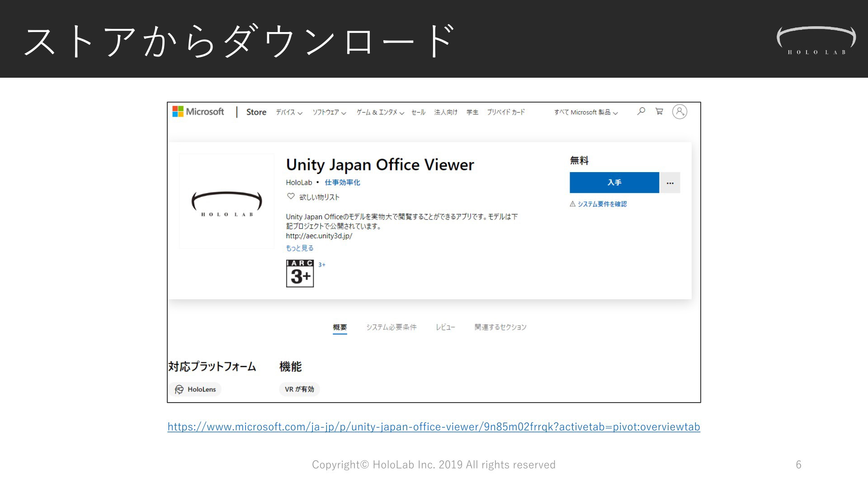Open the more options ellipsis button
The width and height of the screenshot is (868, 488).
(x=670, y=183)
